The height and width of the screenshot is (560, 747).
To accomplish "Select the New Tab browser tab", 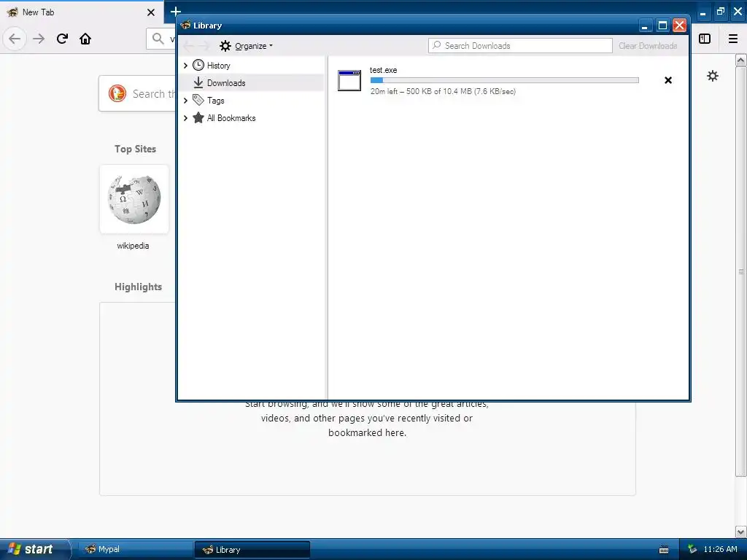I will tap(82, 12).
